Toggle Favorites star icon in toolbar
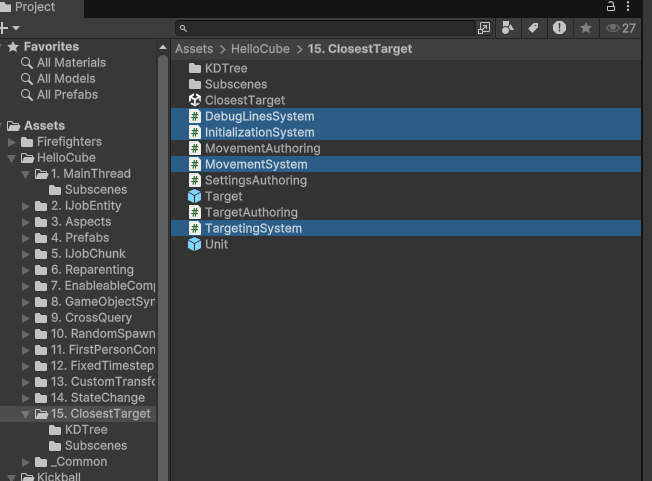 [x=586, y=28]
